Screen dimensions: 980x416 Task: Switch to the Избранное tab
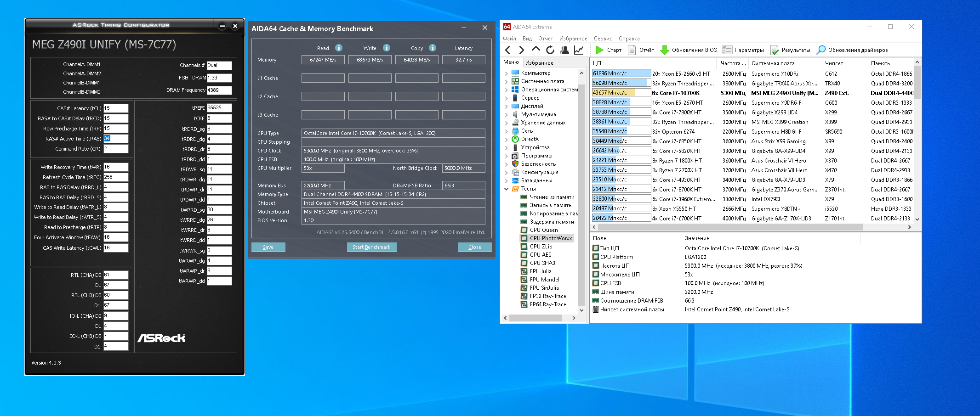pyautogui.click(x=539, y=63)
